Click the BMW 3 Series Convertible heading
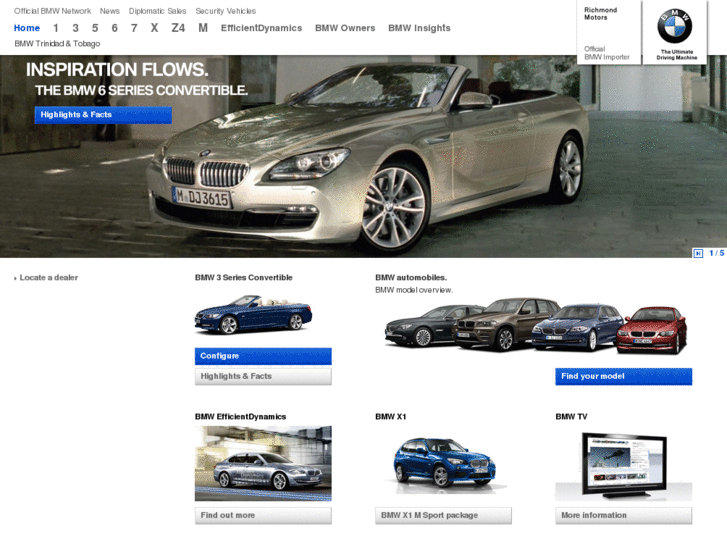The width and height of the screenshot is (727, 545). pos(243,277)
